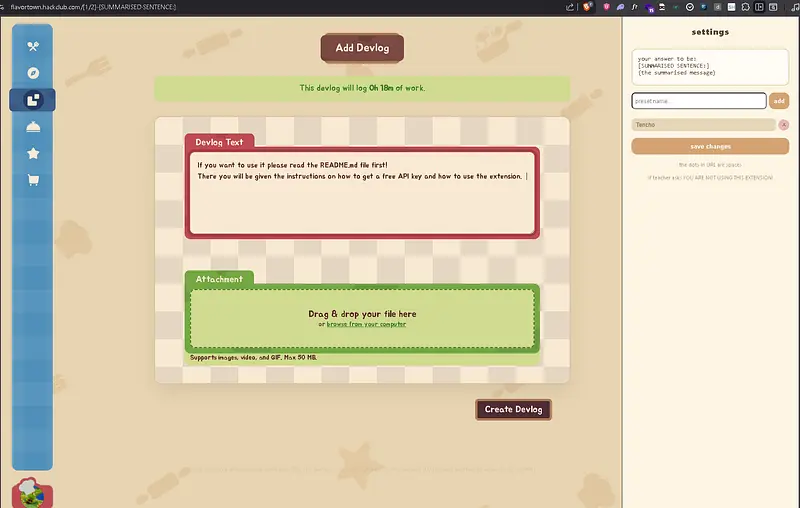Focus the preset name input field
800x508 pixels.
point(698,101)
